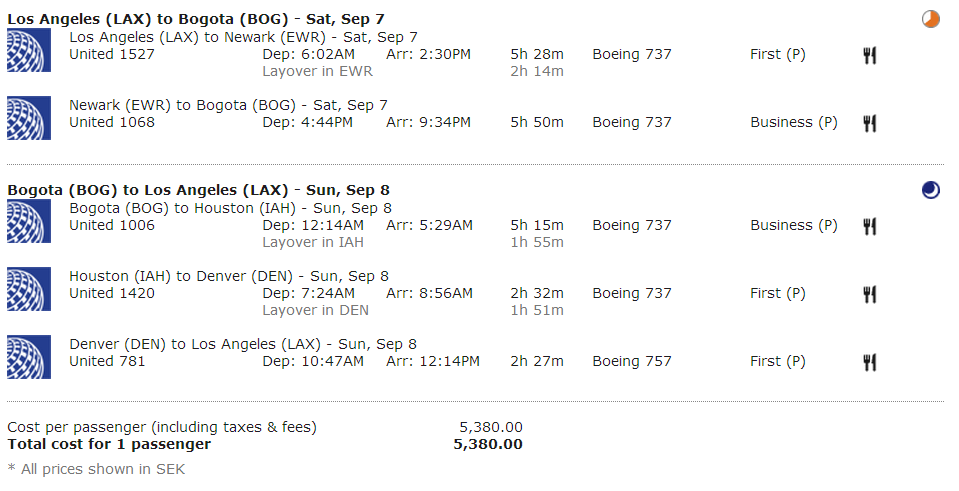
Task: Click the Boeing 757 aircraft text
Action: tap(632, 361)
